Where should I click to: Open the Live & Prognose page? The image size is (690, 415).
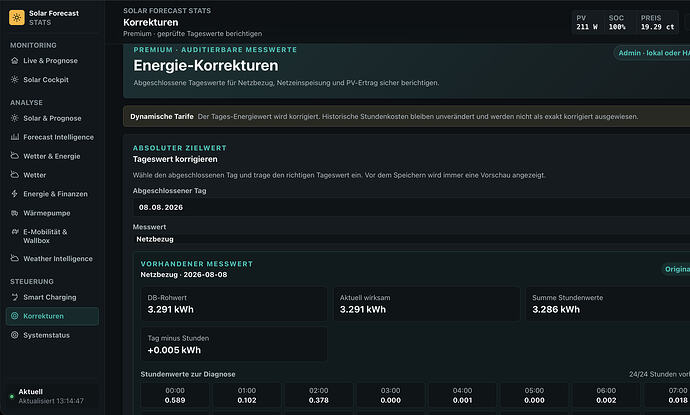click(x=52, y=61)
